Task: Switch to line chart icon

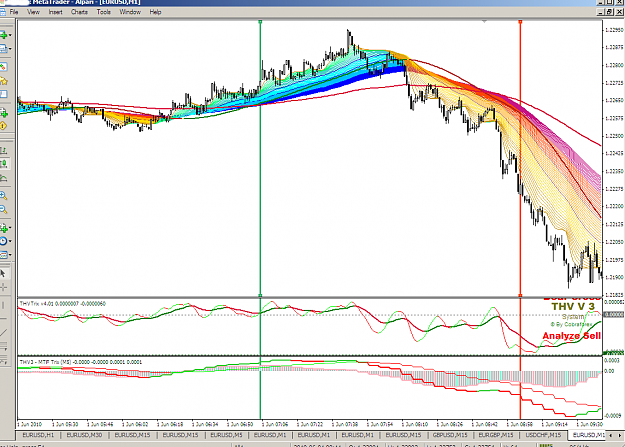Action: 3,178
